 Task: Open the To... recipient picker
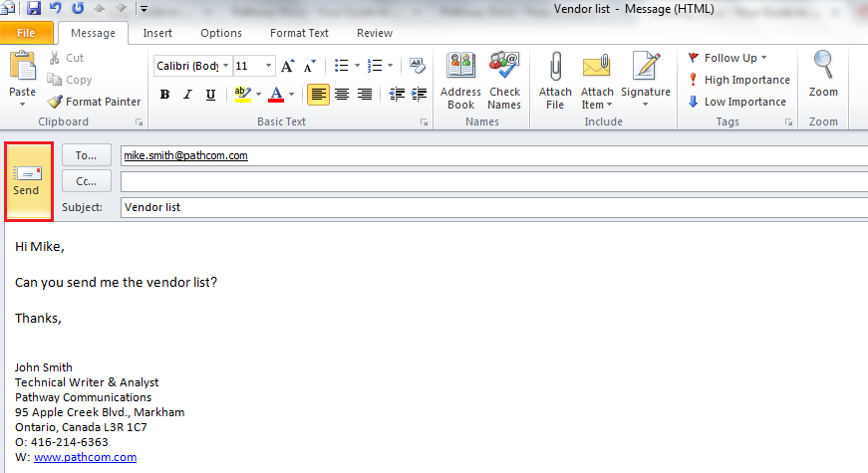(87, 155)
